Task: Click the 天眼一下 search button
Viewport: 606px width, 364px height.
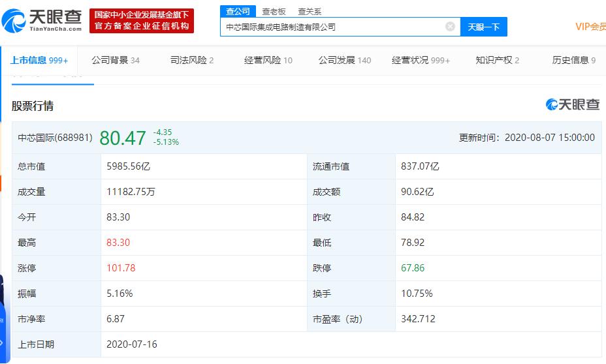Action: 483,27
